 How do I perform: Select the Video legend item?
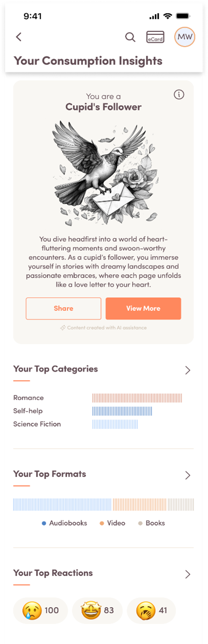click(112, 523)
